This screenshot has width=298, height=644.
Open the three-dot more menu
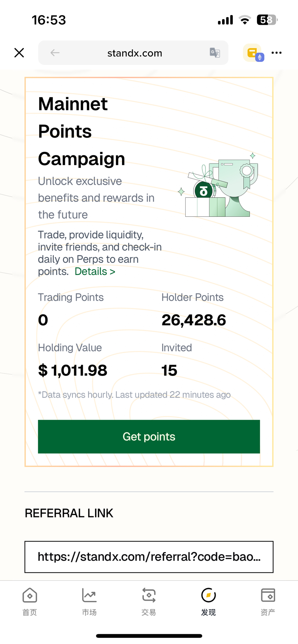click(x=276, y=53)
